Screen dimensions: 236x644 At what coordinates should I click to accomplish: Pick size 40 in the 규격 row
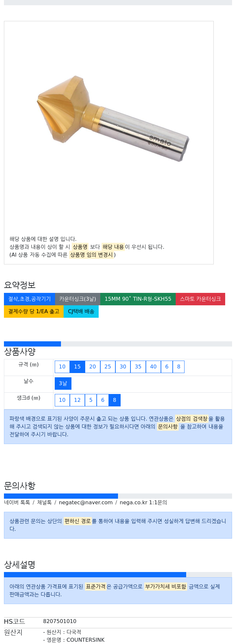pyautogui.click(x=153, y=367)
